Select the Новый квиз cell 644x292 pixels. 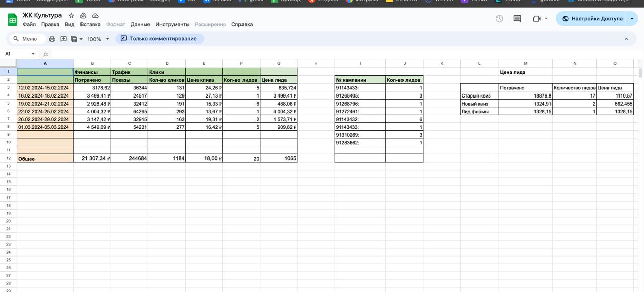tap(479, 104)
